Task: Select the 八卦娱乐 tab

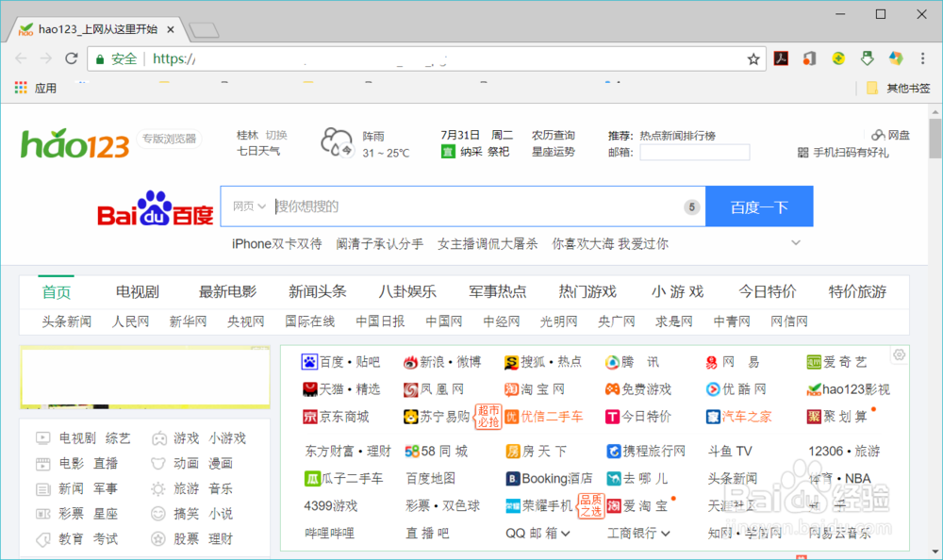Action: [407, 291]
